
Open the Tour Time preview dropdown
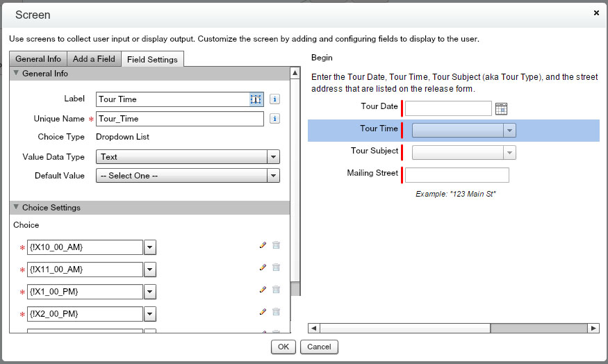[463, 131]
